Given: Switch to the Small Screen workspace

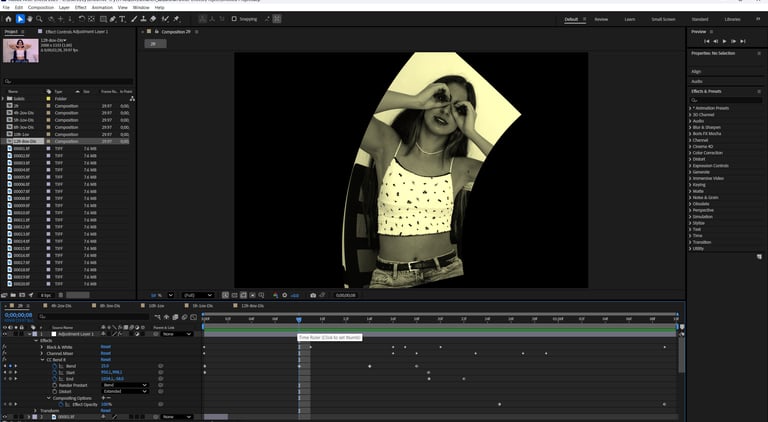Looking at the screenshot, I should tap(663, 19).
